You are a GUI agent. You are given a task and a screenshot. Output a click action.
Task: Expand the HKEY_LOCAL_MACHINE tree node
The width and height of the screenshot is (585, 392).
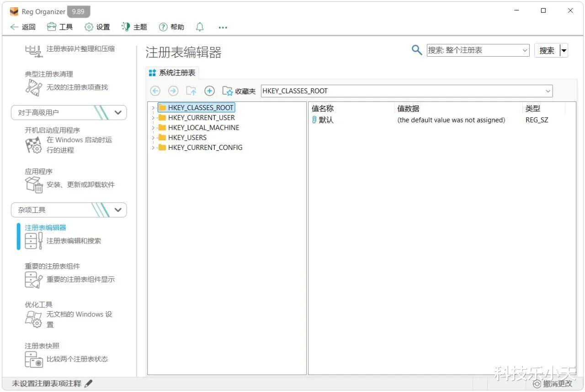point(153,128)
